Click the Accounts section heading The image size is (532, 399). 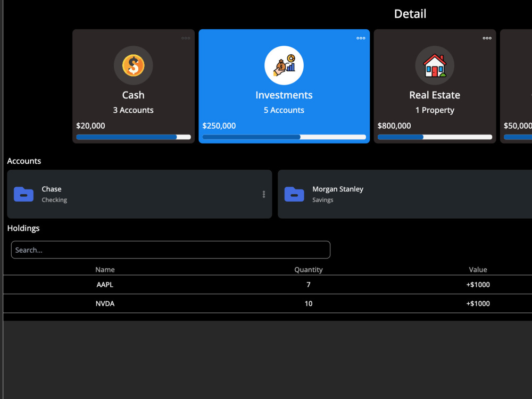[x=24, y=161]
